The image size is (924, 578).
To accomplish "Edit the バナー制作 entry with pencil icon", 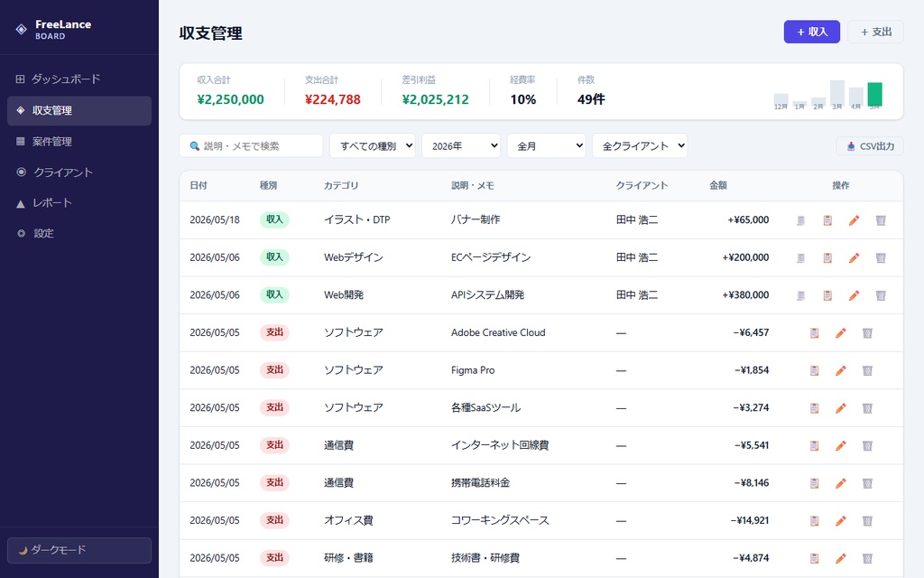I will click(x=854, y=220).
